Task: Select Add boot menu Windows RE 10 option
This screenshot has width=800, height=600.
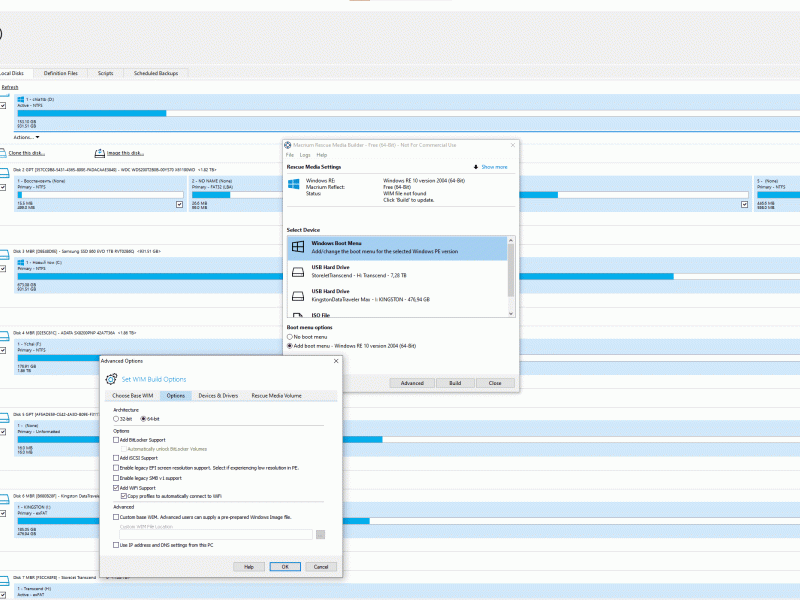Action: (290, 346)
